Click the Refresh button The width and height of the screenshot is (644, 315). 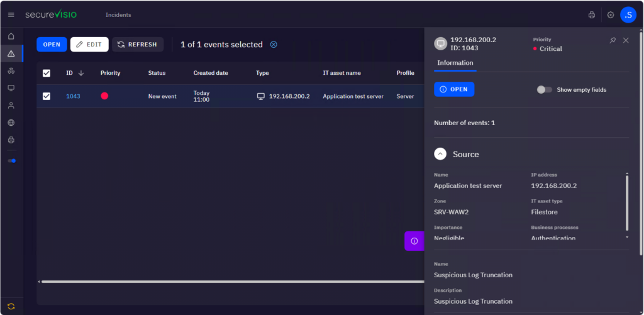click(138, 45)
